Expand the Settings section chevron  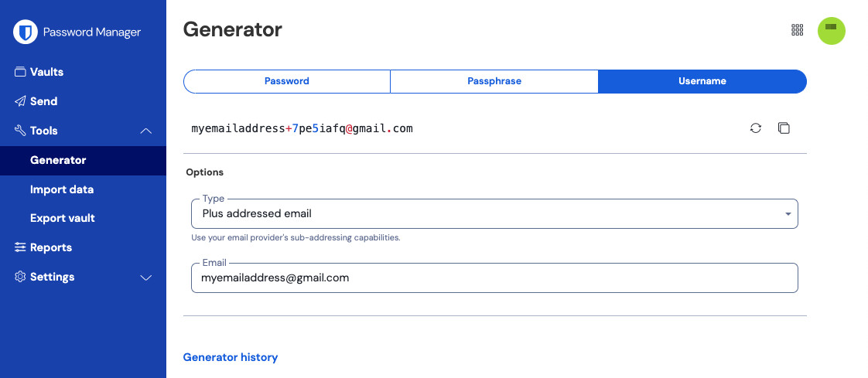[x=145, y=278]
